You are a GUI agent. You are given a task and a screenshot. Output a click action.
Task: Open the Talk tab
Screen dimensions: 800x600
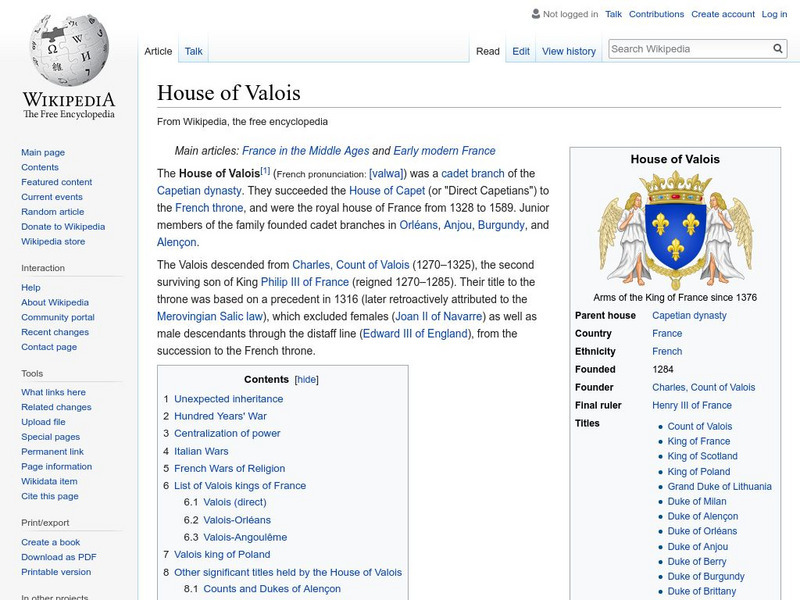(193, 51)
